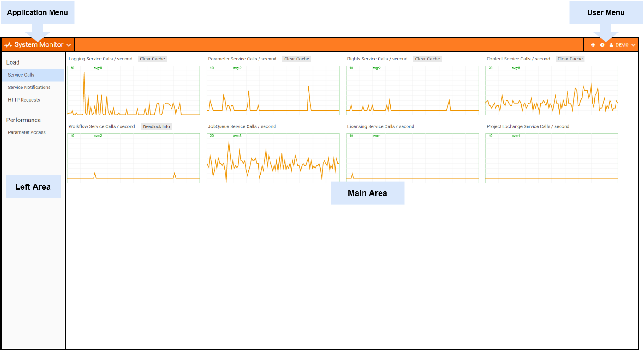Open help via the question mark icon
The width and height of the screenshot is (644, 350).
602,45
